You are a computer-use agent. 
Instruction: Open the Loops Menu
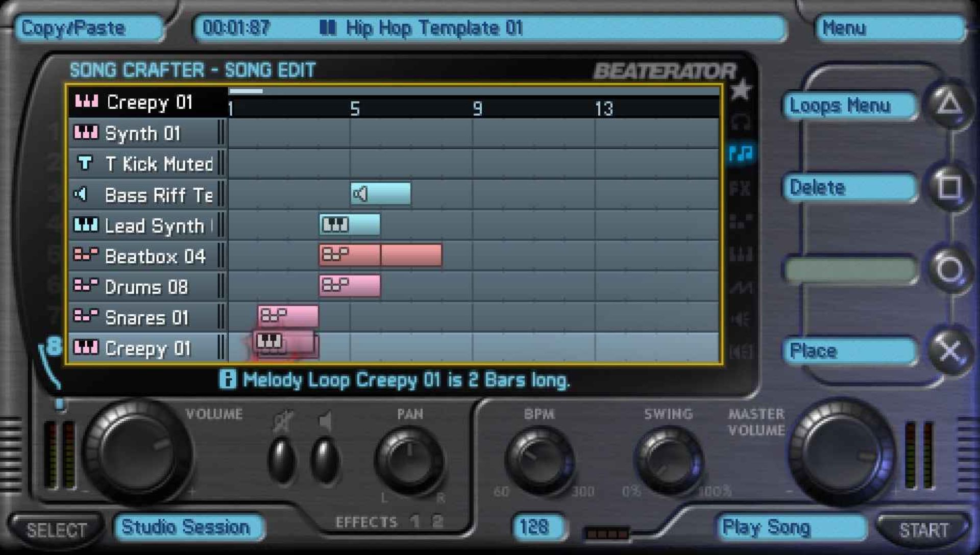(x=849, y=106)
